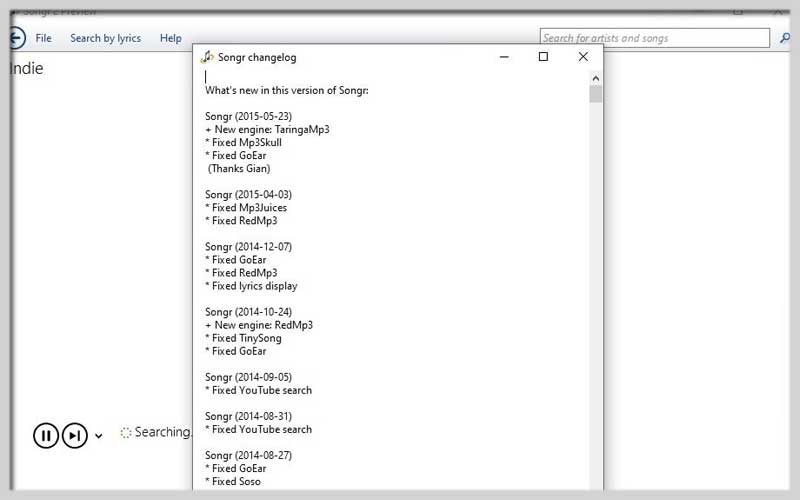Click "* Fixed Soso" line
Image resolution: width=800 pixels, height=500 pixels.
click(x=233, y=482)
